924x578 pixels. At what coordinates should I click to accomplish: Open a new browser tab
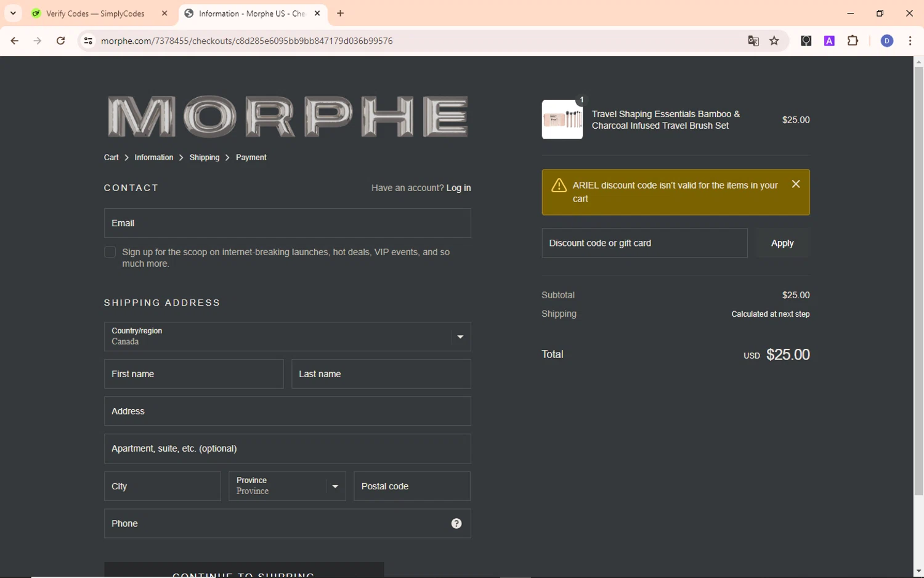340,13
